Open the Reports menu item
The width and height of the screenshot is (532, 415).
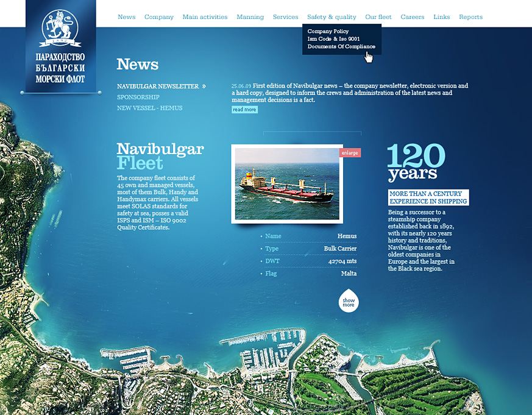click(x=470, y=17)
